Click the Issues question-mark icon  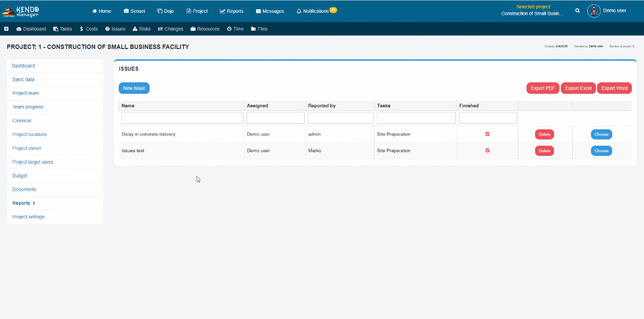pyautogui.click(x=107, y=29)
